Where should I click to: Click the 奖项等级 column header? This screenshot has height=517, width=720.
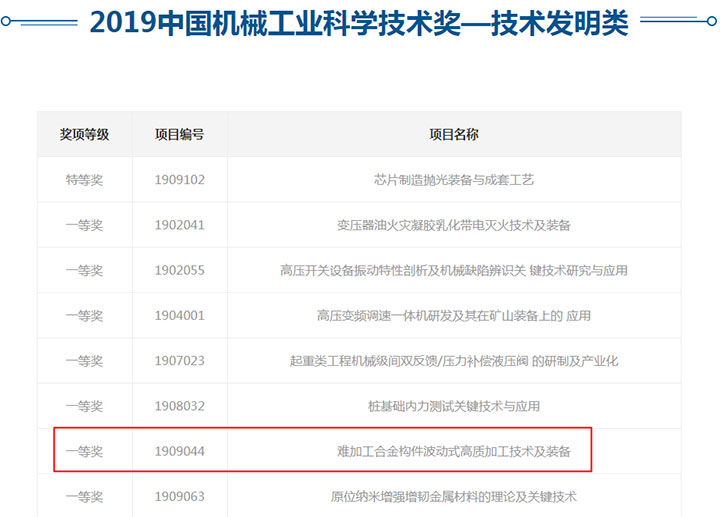(x=84, y=135)
